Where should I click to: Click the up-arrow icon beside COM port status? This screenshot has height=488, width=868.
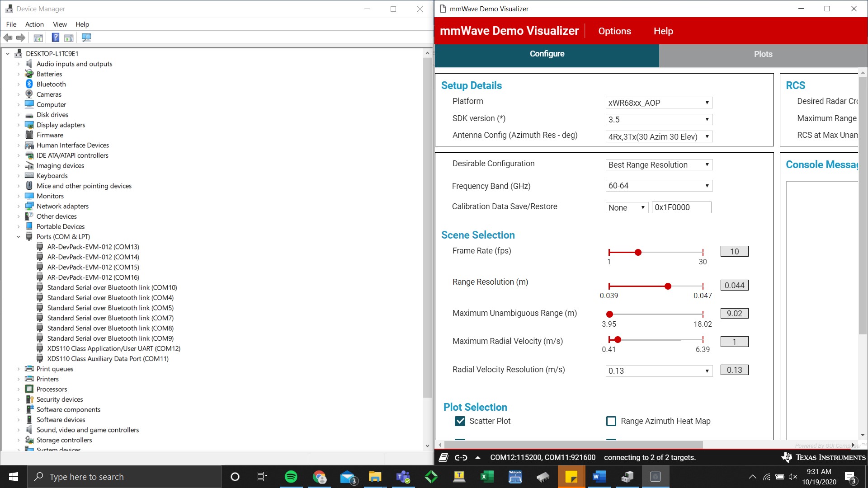[x=478, y=457]
